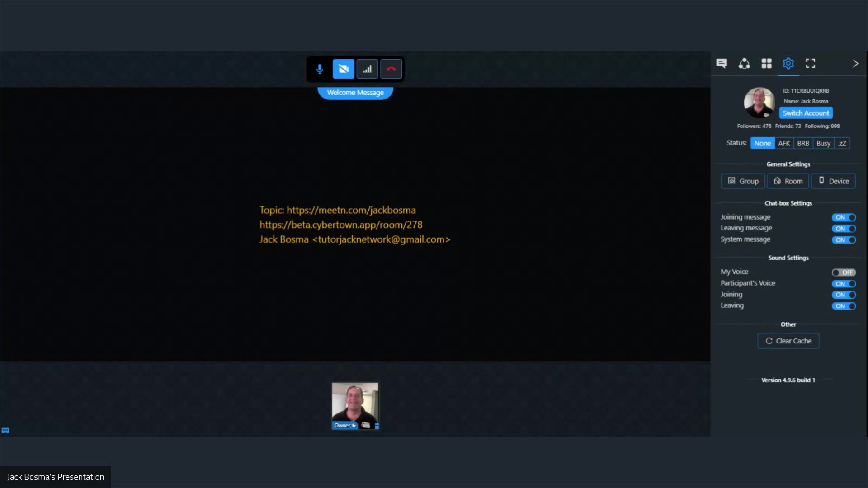Turn off Joining message toggle

[x=844, y=217]
